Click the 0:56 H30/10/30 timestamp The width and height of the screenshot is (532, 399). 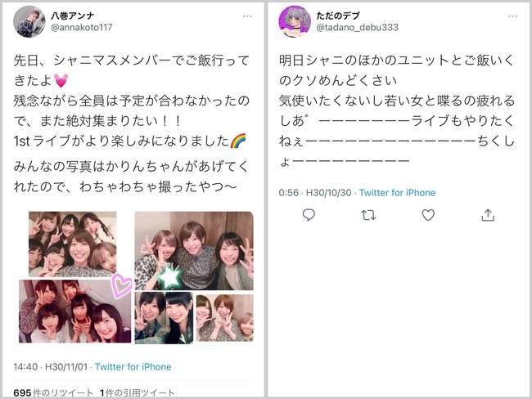[x=315, y=193]
